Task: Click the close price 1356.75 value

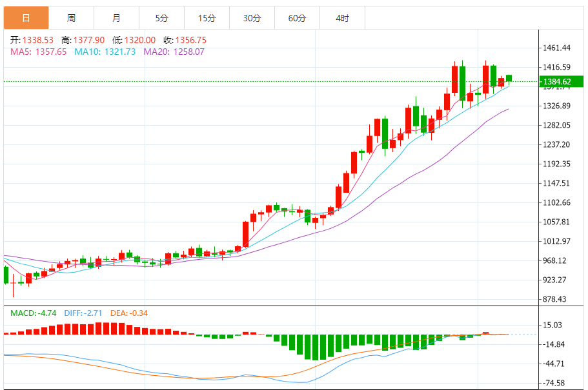Action: tap(191, 40)
